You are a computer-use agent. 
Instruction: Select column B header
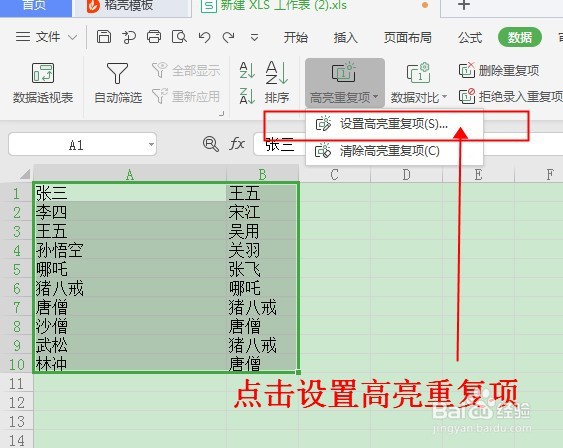262,174
